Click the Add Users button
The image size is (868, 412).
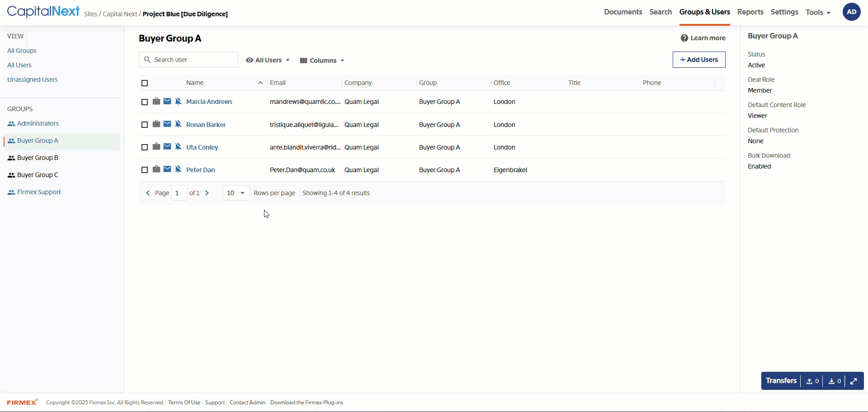pos(699,60)
